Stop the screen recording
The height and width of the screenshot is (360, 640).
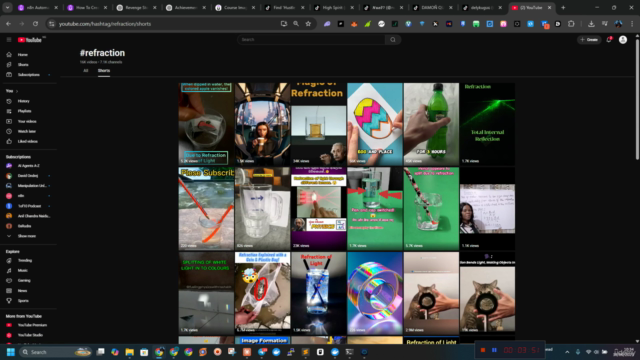483,350
